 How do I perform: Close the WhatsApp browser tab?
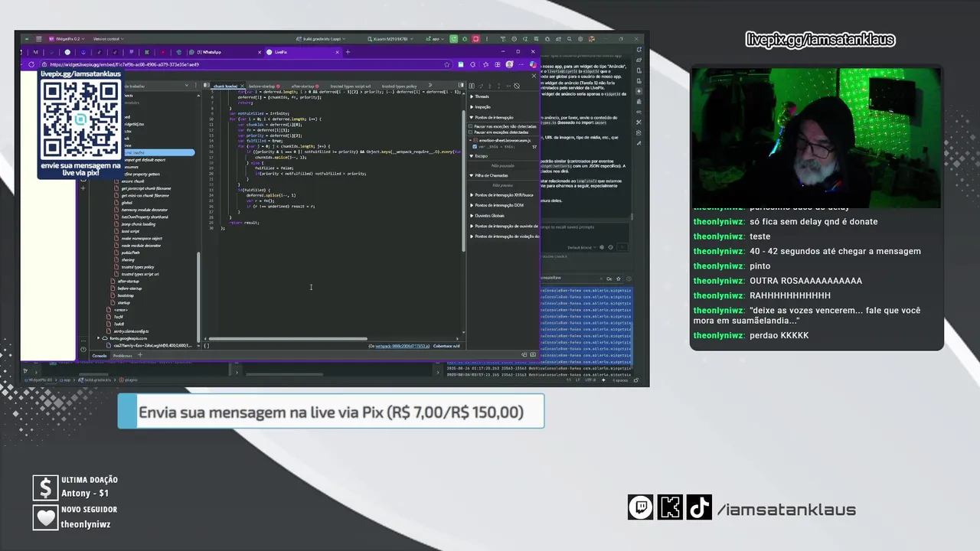click(260, 52)
